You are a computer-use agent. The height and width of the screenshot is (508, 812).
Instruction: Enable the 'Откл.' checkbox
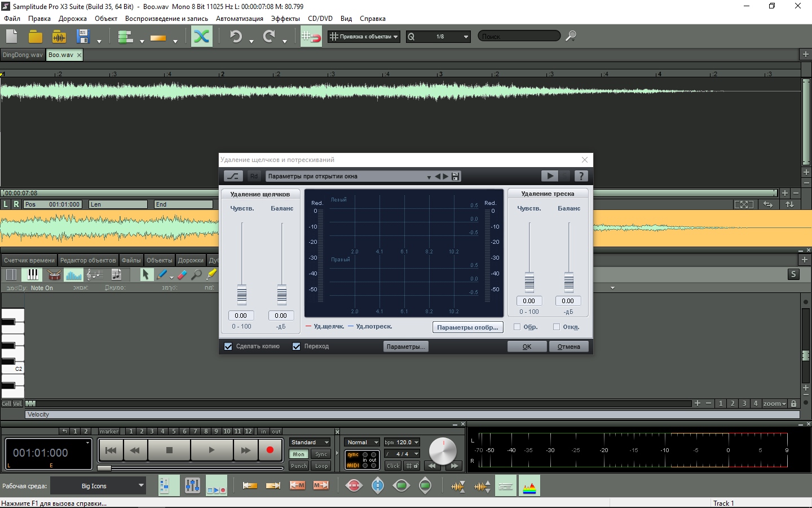click(557, 327)
